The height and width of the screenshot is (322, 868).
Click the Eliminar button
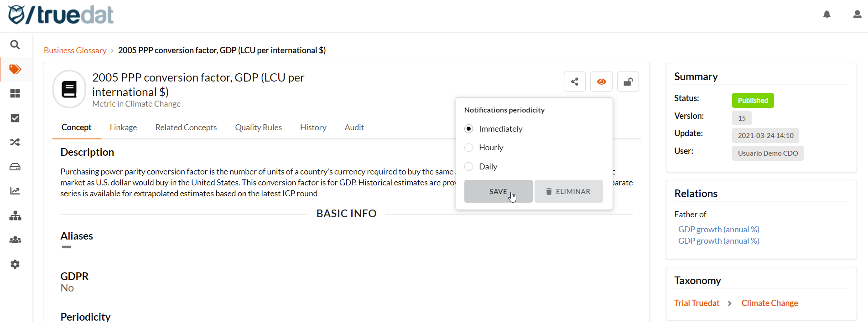click(x=568, y=191)
